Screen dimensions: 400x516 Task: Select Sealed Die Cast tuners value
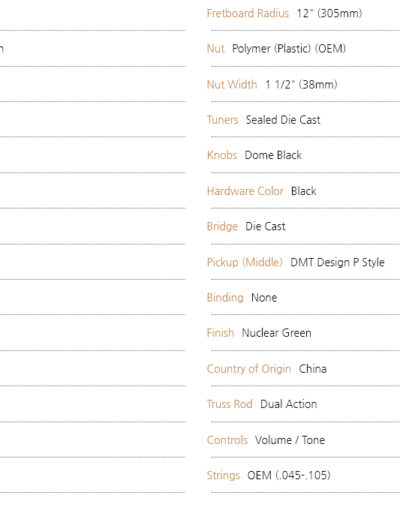[283, 120]
